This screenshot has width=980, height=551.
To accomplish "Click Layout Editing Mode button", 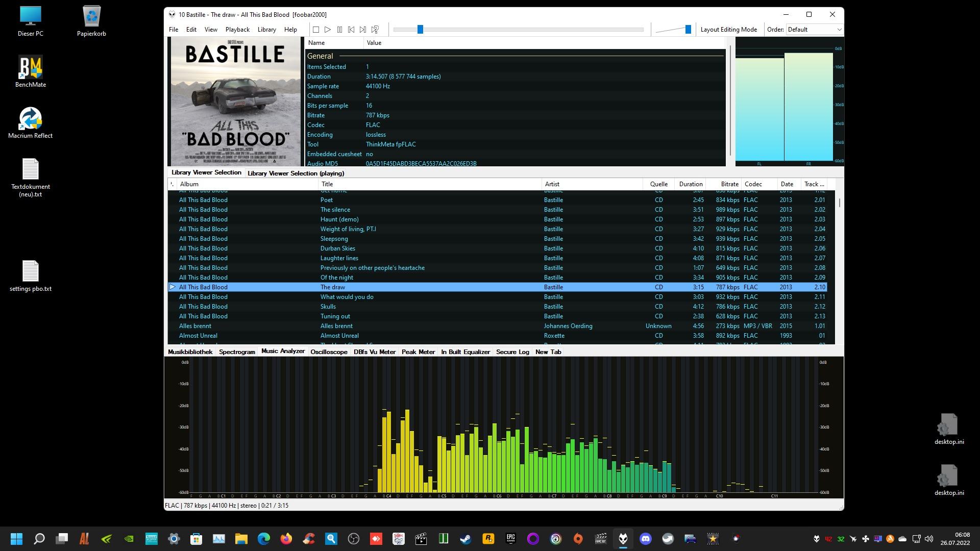I will (x=728, y=30).
